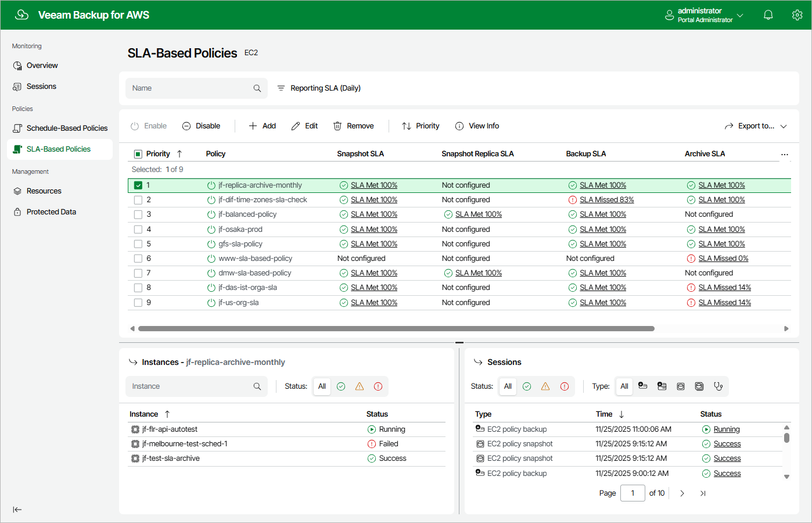Click the Name search field
The image size is (812, 523).
pos(196,88)
